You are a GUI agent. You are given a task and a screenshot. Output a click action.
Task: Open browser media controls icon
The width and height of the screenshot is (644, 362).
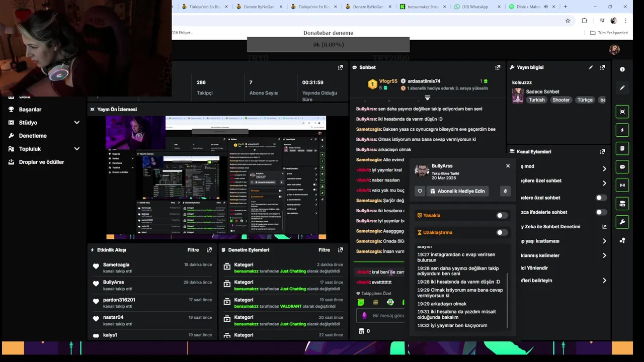602,21
